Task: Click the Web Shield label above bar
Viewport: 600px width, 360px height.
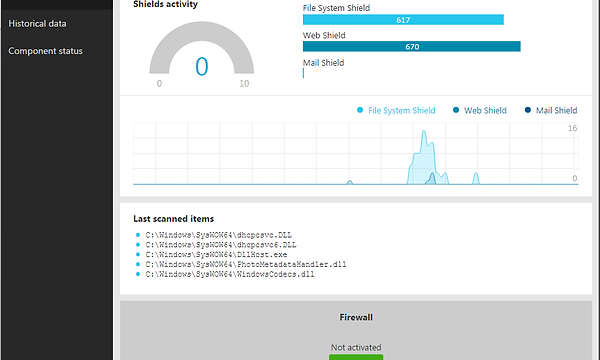Action: 324,35
